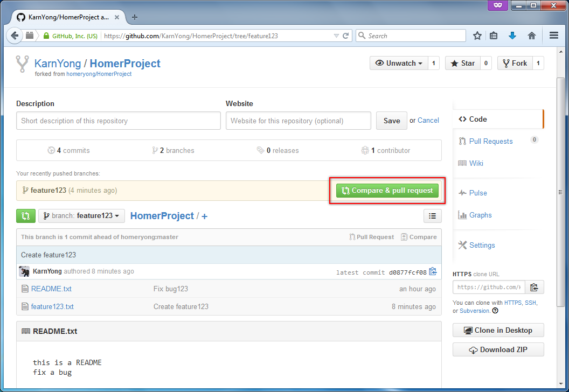Copy the latest commit SHA to clipboard
Image resolution: width=569 pixels, height=392 pixels.
[x=433, y=271]
